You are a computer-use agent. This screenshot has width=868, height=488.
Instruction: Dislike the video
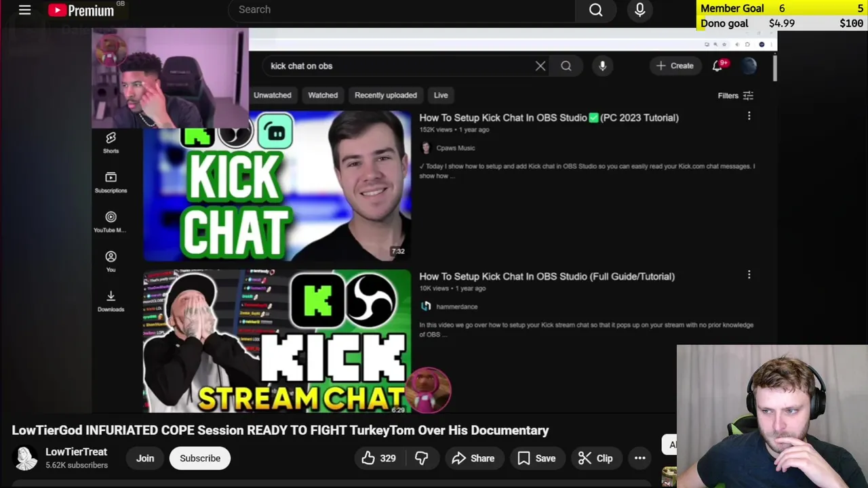click(421, 458)
